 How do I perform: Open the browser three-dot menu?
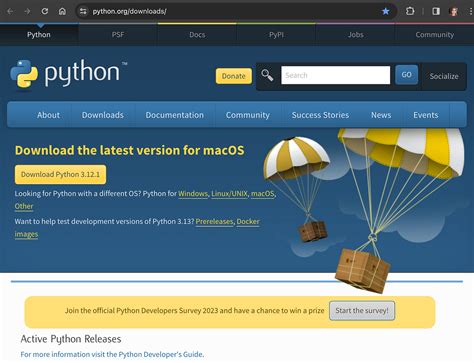click(471, 11)
